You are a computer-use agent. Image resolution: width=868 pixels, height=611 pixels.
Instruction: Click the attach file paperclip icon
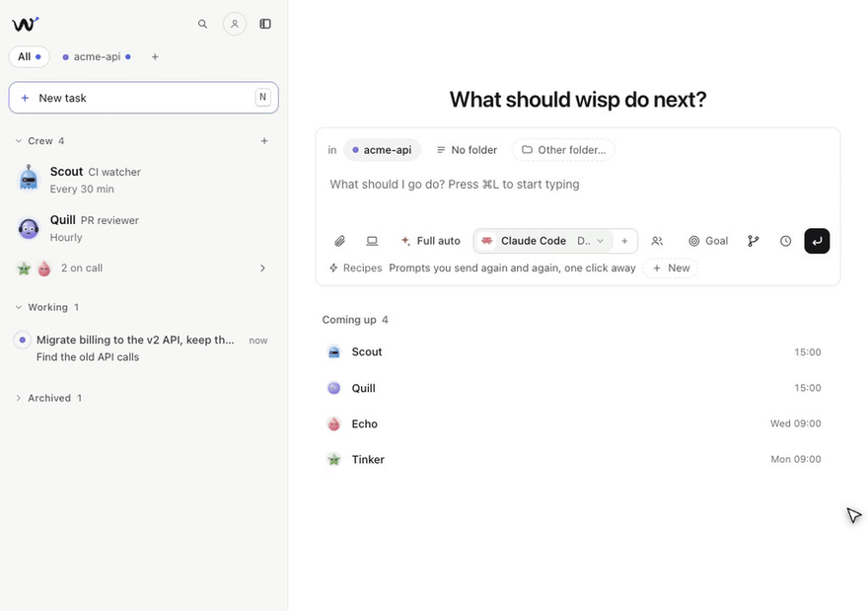(x=339, y=241)
